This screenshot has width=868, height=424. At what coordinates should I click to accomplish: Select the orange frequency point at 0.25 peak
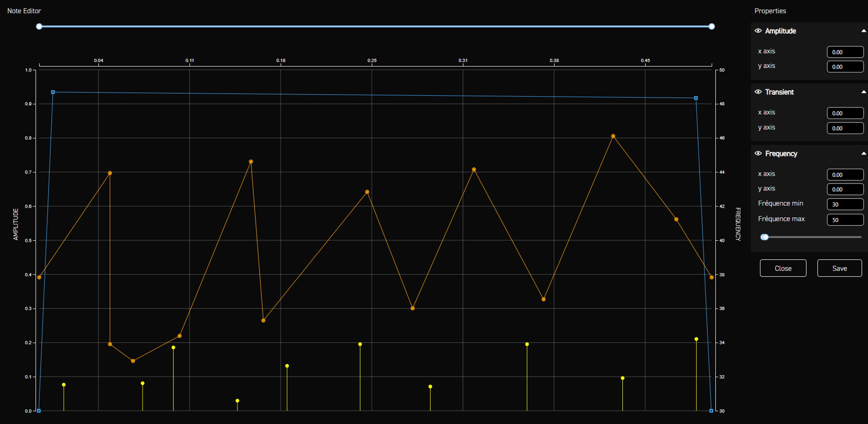click(x=367, y=192)
